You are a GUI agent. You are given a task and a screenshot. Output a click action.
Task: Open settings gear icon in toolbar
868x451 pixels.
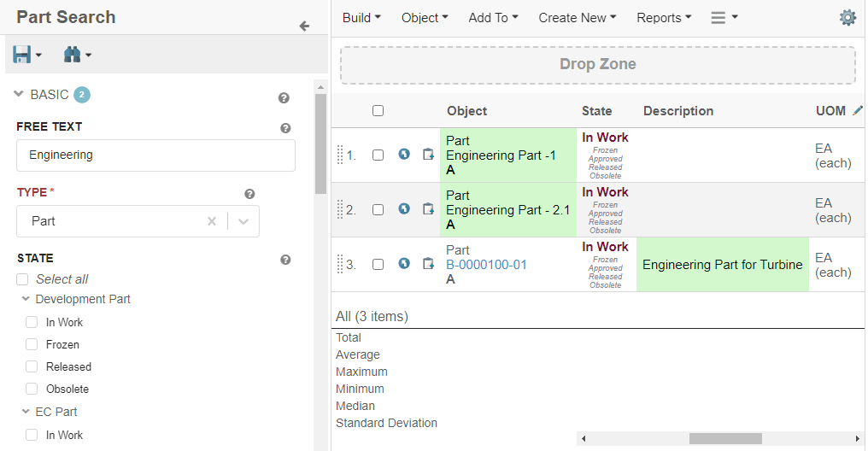[847, 18]
